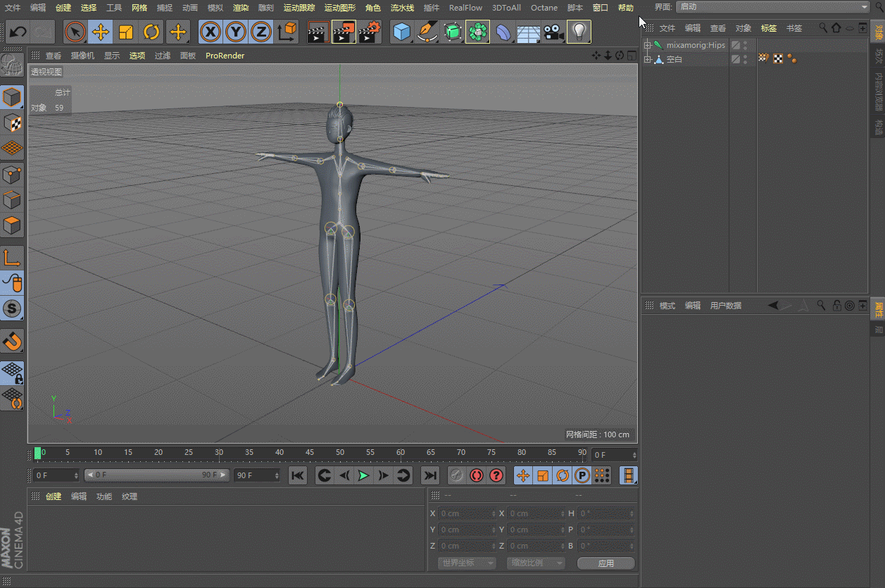Click the Undo arrow icon
This screenshot has width=885, height=588.
18,32
